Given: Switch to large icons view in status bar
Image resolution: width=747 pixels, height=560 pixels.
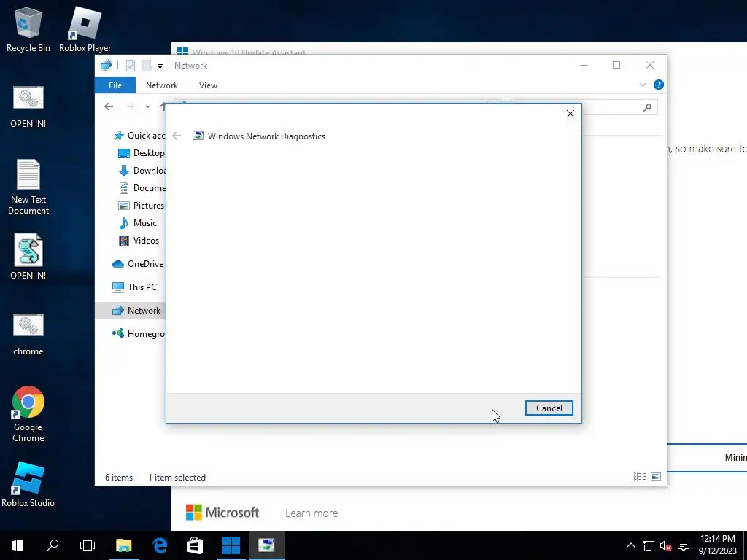Looking at the screenshot, I should pos(656,477).
